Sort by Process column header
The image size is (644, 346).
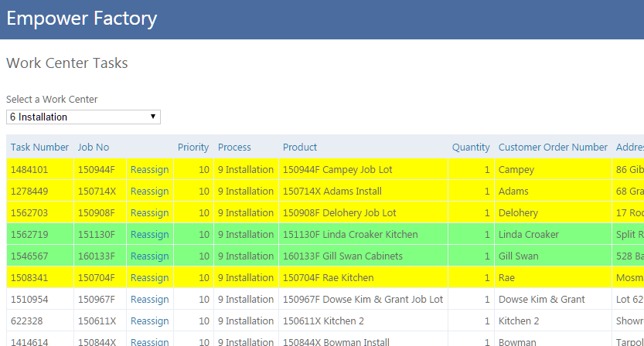click(x=234, y=148)
